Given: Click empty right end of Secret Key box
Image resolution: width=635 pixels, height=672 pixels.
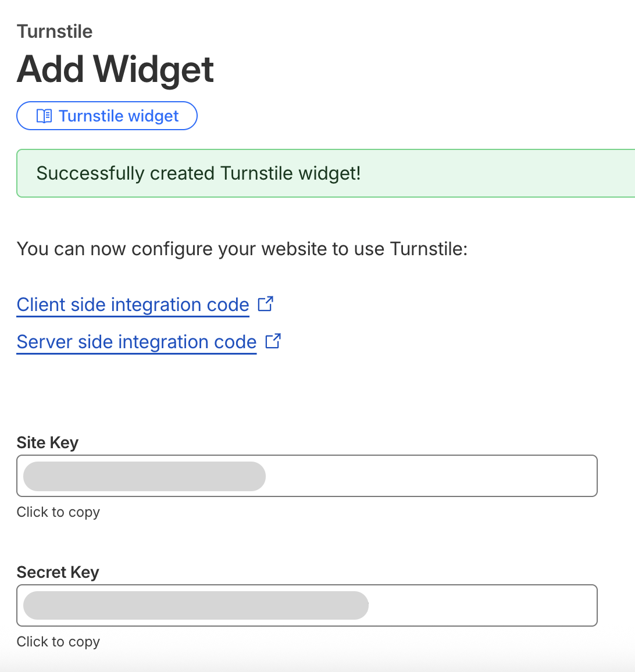Looking at the screenshot, I should pyautogui.click(x=523, y=605).
